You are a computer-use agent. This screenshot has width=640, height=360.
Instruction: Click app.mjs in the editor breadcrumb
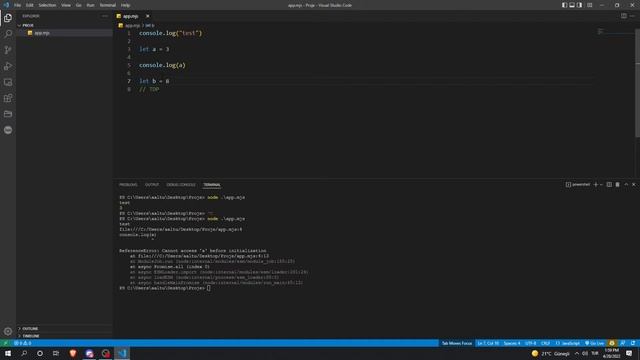(132, 25)
